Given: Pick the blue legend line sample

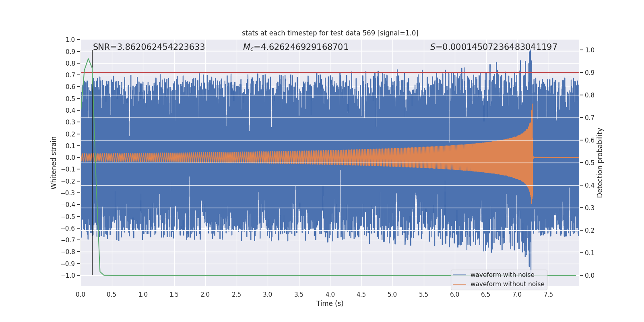Looking at the screenshot, I should pyautogui.click(x=459, y=275).
